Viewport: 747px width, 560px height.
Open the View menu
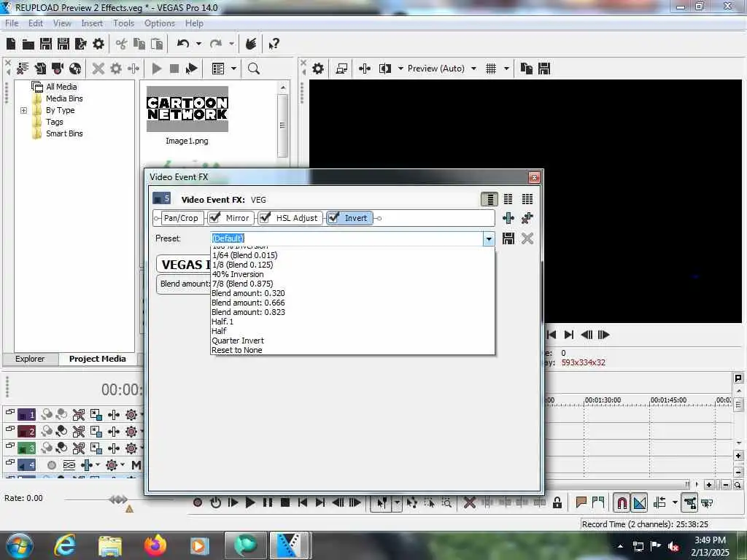tap(62, 23)
